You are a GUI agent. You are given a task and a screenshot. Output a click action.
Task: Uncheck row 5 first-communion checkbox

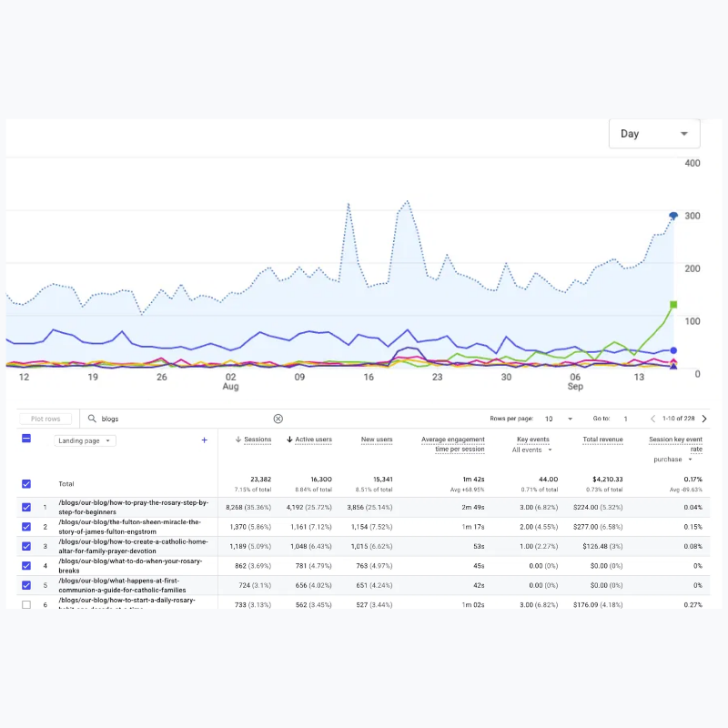point(26,585)
